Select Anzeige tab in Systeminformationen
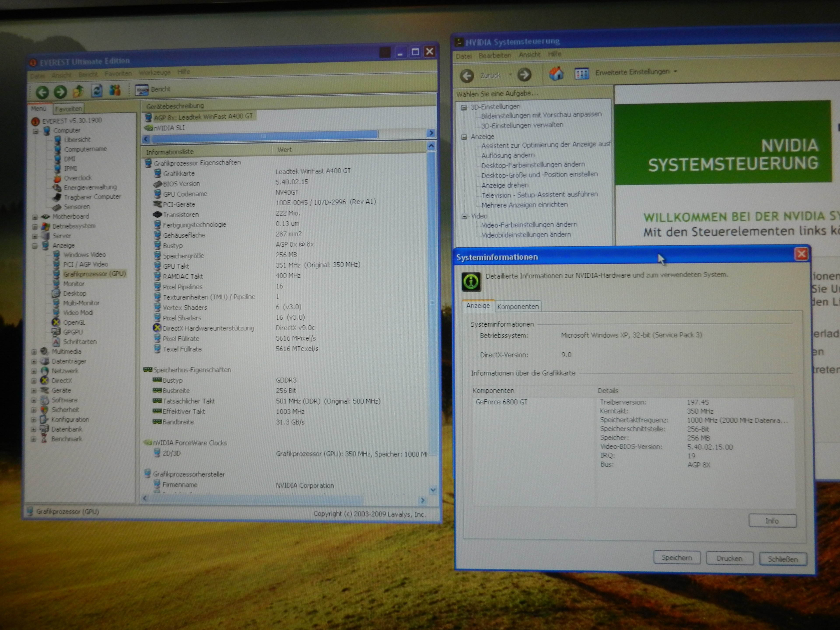The width and height of the screenshot is (840, 630). pyautogui.click(x=478, y=306)
